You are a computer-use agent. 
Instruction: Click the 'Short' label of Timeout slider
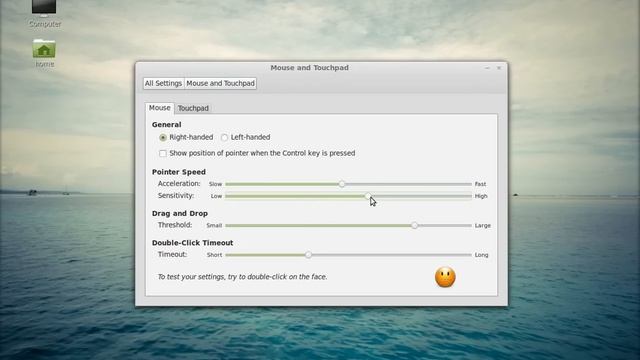[x=214, y=255]
